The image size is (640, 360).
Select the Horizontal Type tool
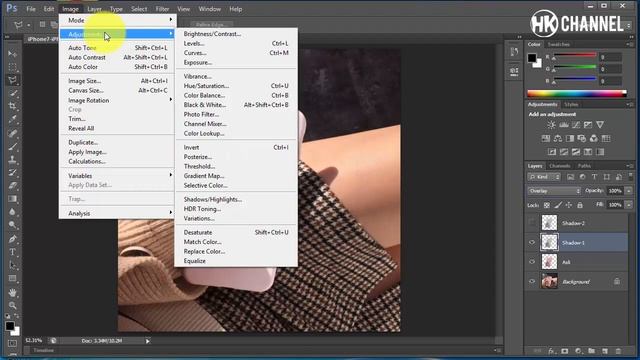click(13, 252)
